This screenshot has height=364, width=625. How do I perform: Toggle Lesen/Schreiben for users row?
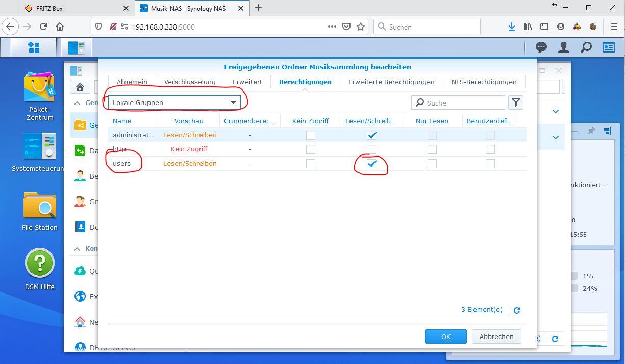point(372,164)
